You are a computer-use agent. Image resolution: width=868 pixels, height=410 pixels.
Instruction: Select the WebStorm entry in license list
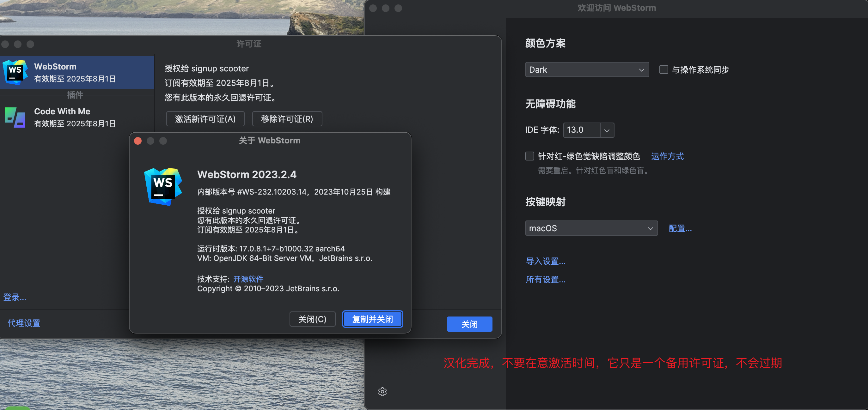[77, 72]
